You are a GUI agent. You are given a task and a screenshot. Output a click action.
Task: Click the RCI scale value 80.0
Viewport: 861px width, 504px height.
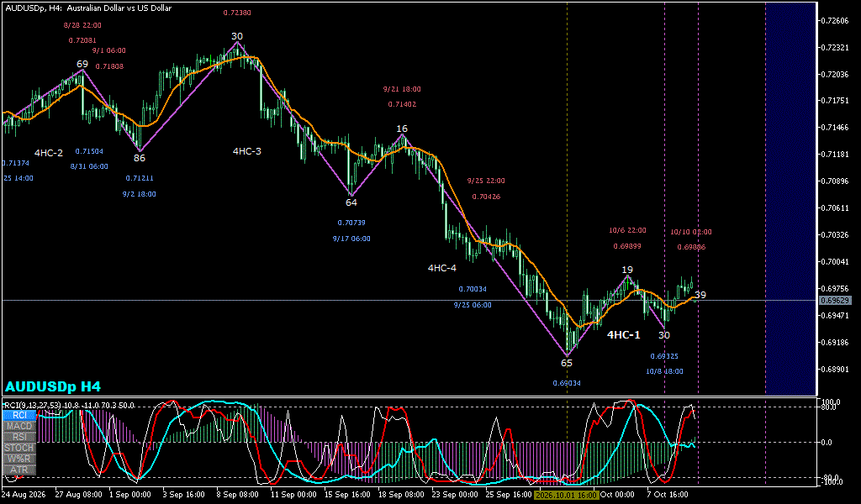pos(828,407)
